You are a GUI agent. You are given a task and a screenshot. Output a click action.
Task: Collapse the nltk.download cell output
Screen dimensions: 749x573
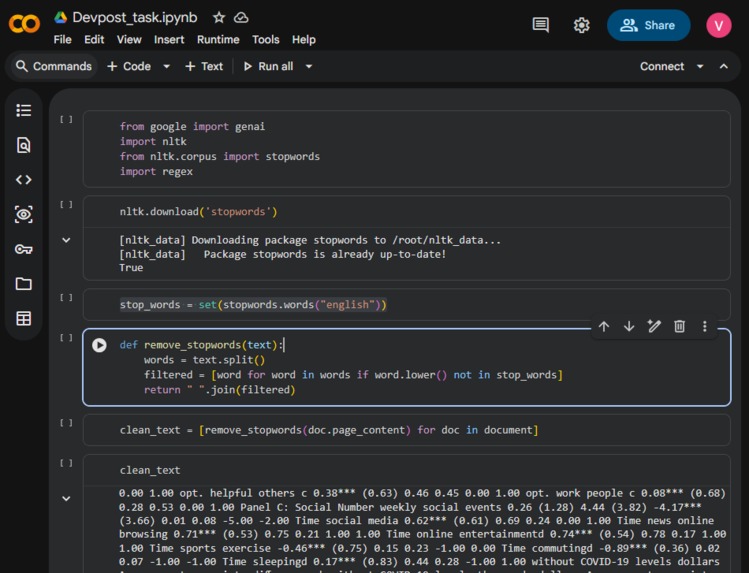66,240
